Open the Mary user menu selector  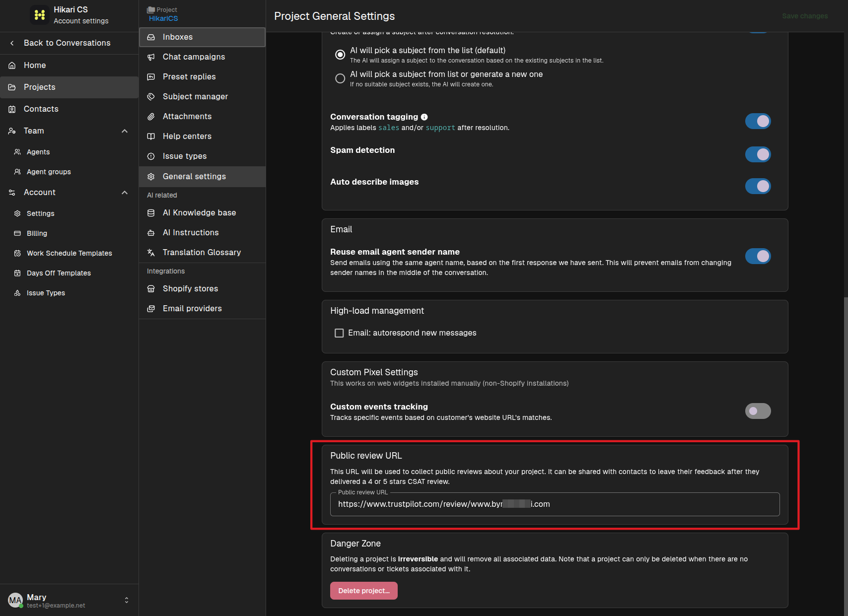coord(127,600)
